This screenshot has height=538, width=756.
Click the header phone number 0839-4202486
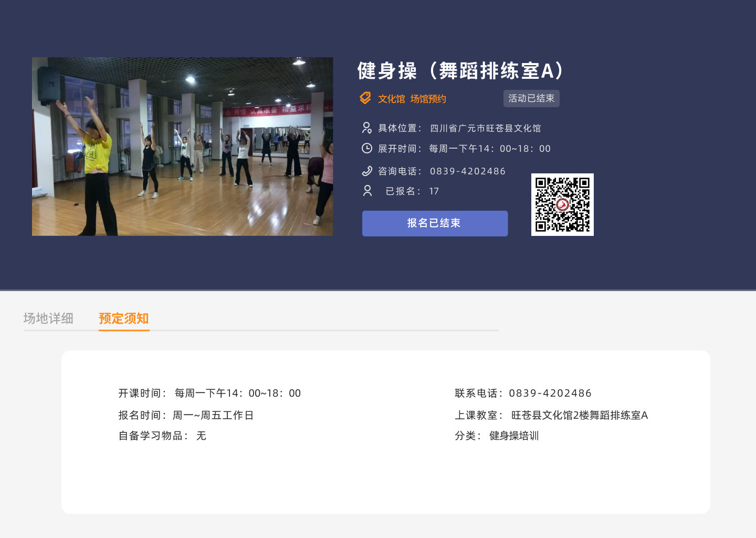point(468,171)
